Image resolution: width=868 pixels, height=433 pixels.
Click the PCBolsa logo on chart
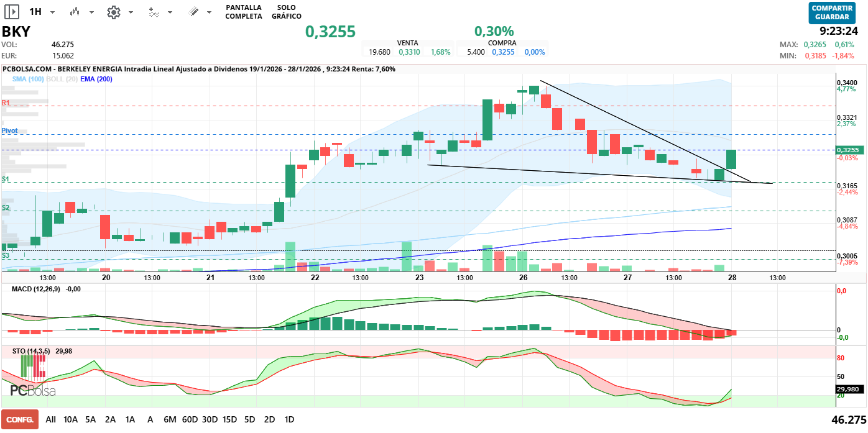(33, 390)
